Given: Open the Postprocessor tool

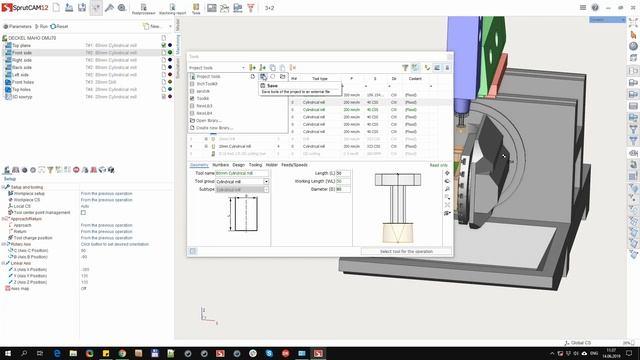Looking at the screenshot, I should pos(143,9).
